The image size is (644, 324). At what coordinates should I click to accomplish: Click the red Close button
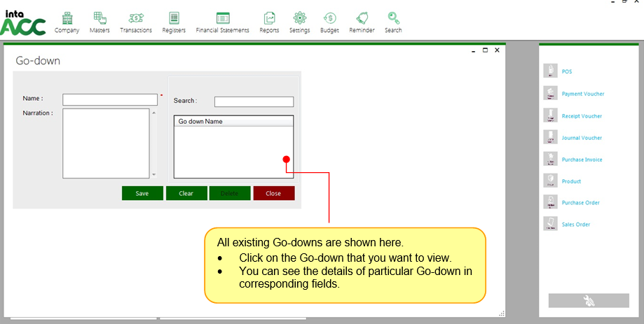click(273, 193)
